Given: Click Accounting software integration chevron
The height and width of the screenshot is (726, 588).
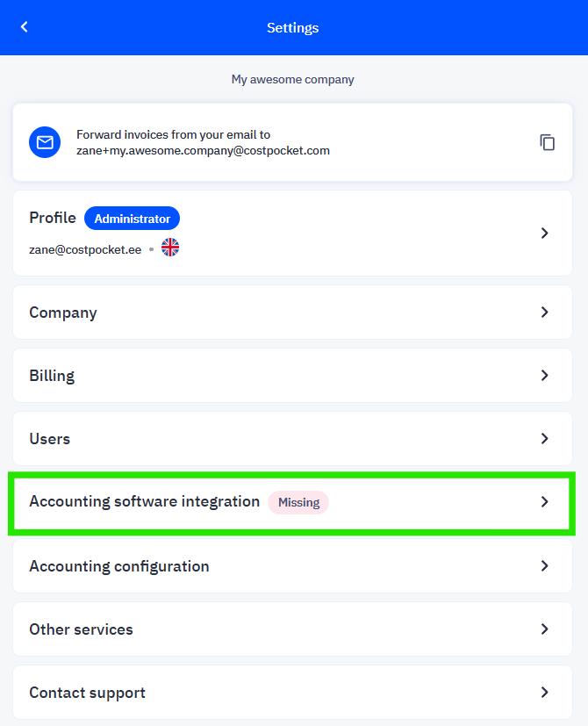Looking at the screenshot, I should point(544,501).
